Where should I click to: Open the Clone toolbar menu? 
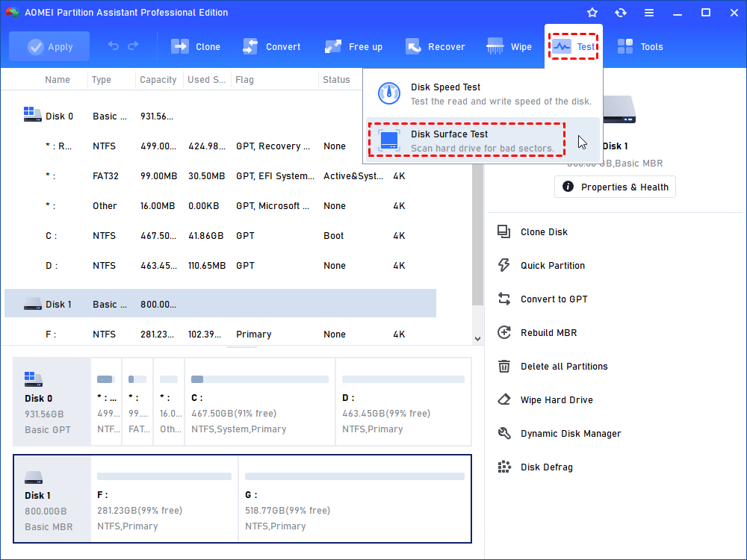point(195,46)
